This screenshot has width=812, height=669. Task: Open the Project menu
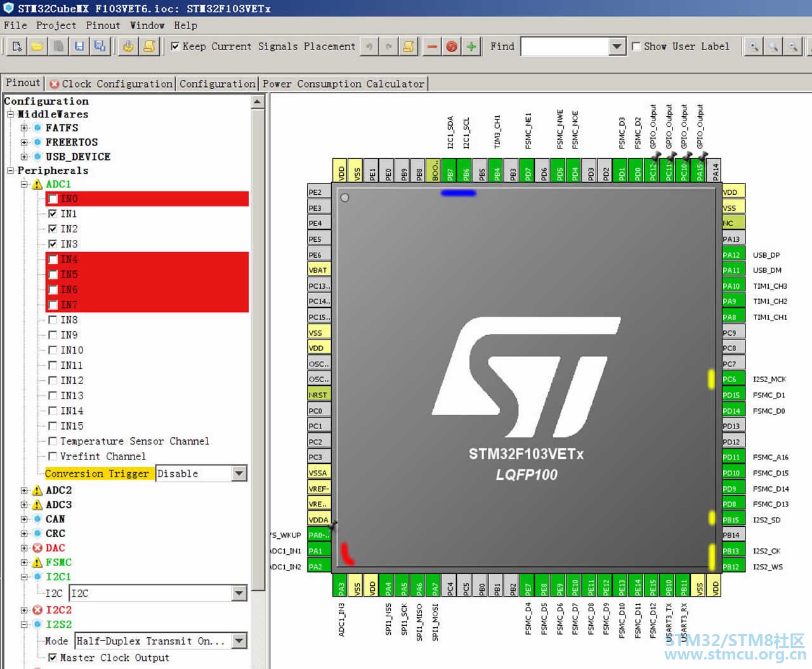[x=56, y=25]
